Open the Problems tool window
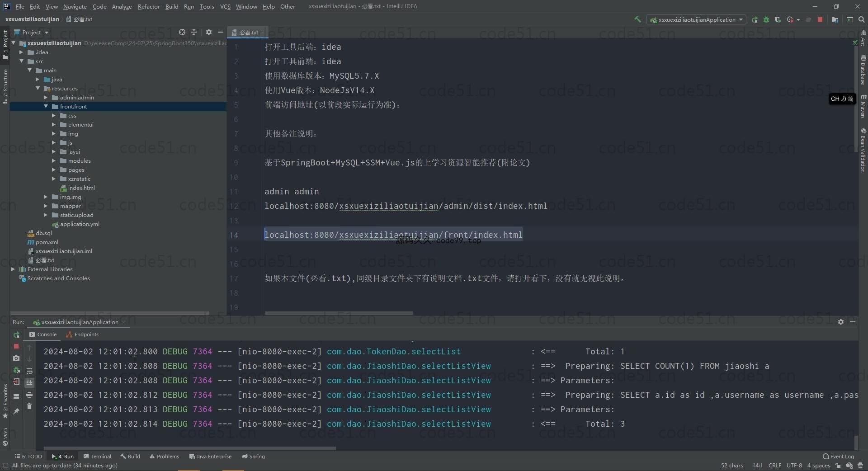The image size is (868, 471). [164, 456]
